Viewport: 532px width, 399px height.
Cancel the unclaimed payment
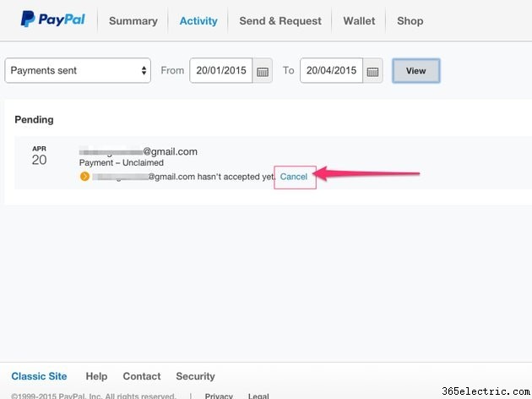coord(294,177)
